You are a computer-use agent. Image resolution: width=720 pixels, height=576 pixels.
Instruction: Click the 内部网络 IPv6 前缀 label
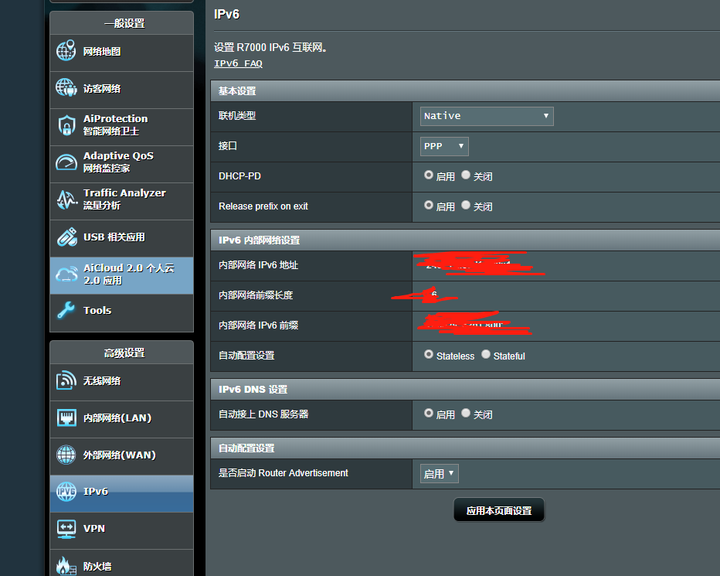pyautogui.click(x=258, y=326)
